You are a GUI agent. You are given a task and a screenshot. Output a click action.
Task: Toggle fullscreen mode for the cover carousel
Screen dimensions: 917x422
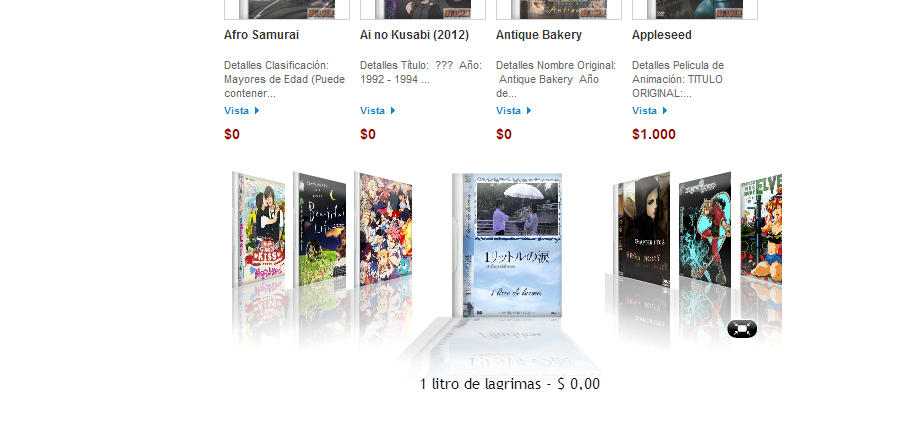tap(742, 329)
